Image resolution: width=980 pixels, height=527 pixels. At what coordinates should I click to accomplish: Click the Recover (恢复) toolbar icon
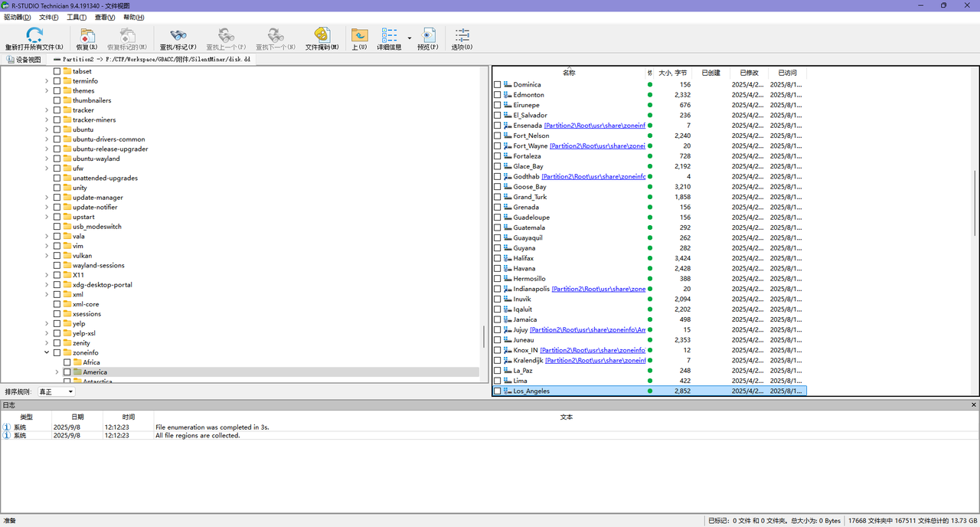[87, 35]
